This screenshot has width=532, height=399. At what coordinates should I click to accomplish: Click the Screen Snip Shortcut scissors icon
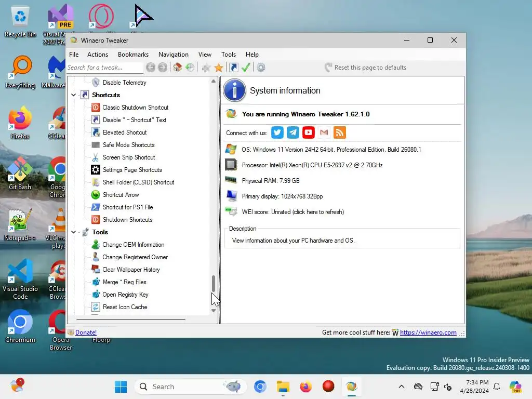click(x=96, y=157)
